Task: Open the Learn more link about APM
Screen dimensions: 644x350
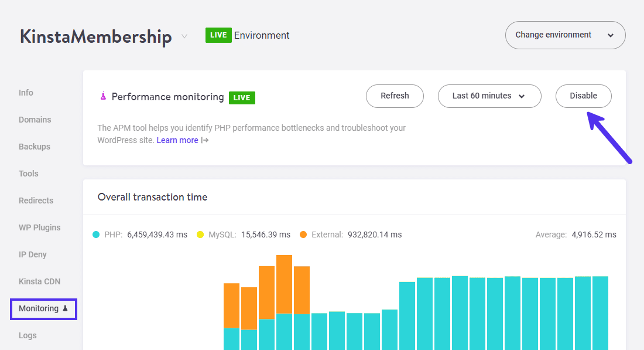Action: pos(177,140)
